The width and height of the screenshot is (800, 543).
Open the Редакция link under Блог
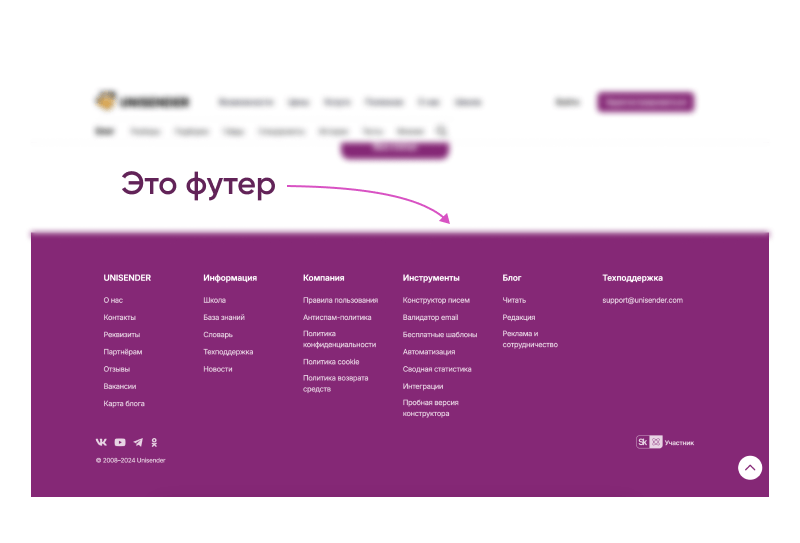518,317
